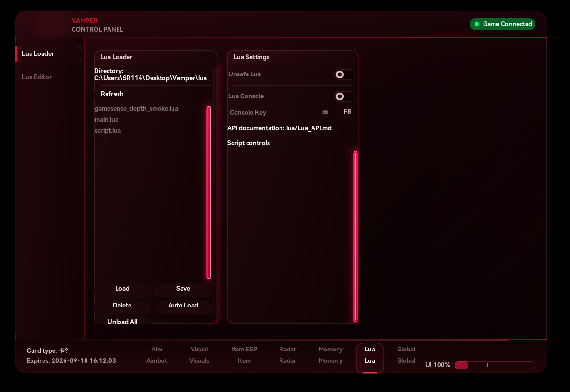
Task: Click the Script controls heading
Action: coord(248,143)
